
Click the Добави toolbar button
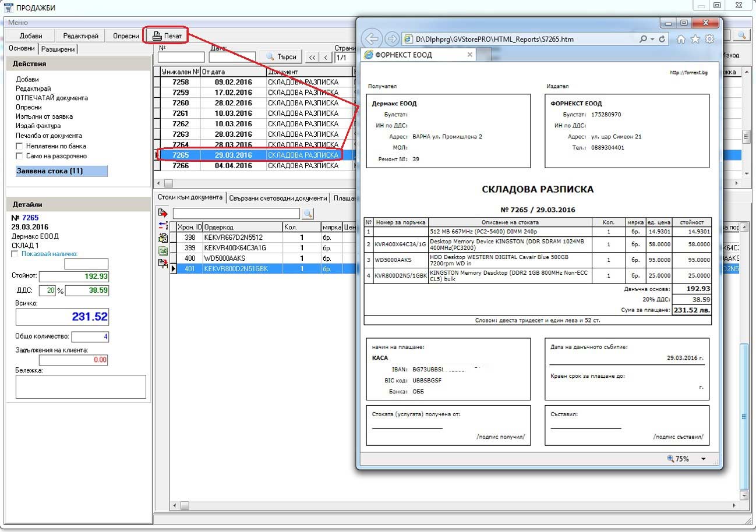(x=31, y=36)
